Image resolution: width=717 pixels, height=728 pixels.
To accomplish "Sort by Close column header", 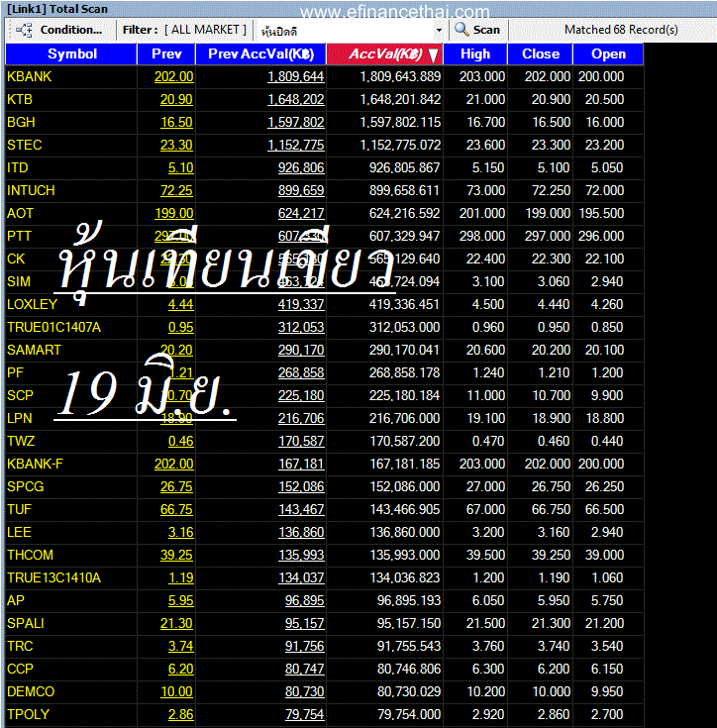I will (x=540, y=53).
